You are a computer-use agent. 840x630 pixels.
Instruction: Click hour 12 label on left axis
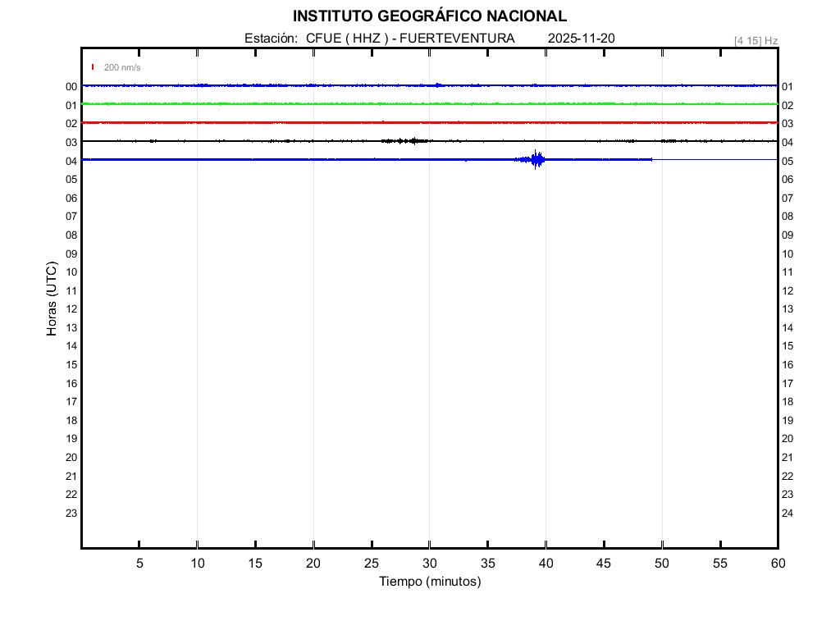click(71, 309)
